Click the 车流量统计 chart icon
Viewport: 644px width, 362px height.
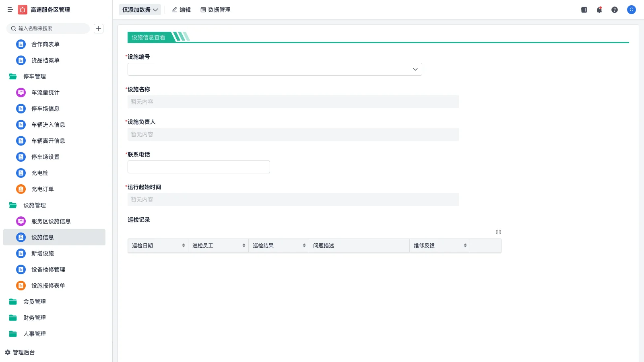(x=21, y=92)
